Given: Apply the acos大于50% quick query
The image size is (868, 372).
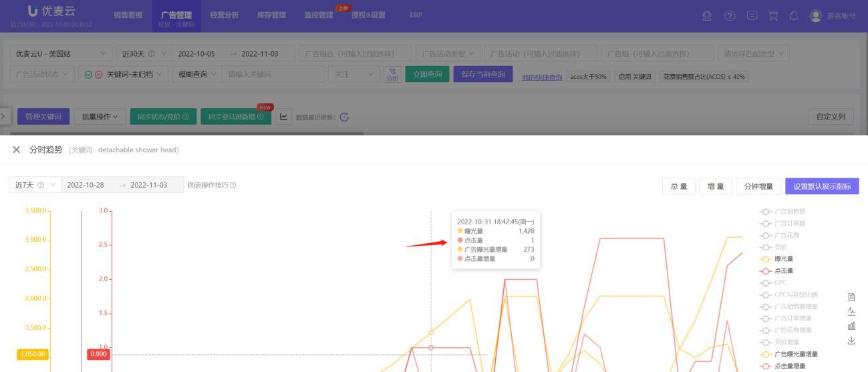Looking at the screenshot, I should [588, 77].
